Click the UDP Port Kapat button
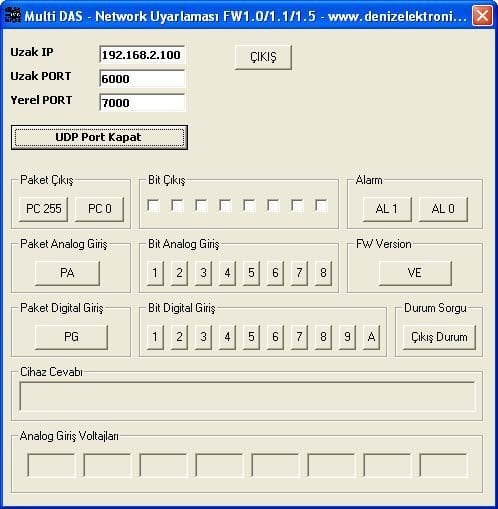The width and height of the screenshot is (498, 509). (99, 137)
